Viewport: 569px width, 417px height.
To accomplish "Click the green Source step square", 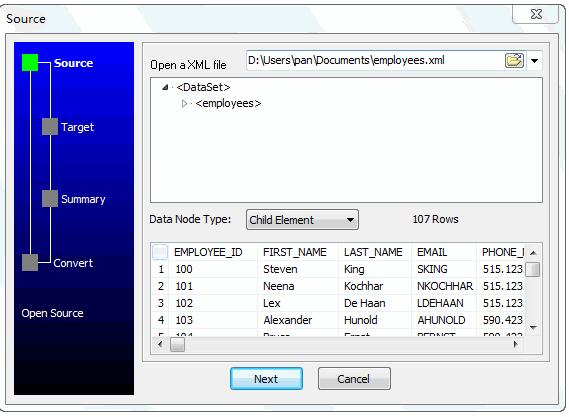I will tap(30, 62).
